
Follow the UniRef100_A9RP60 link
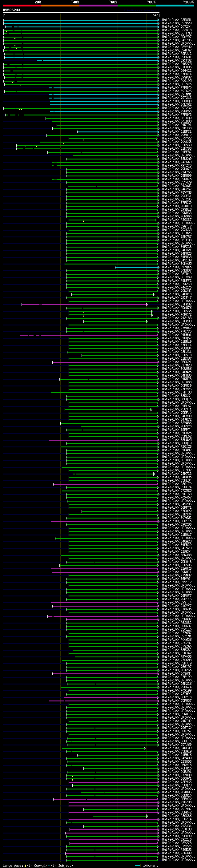coord(176,111)
